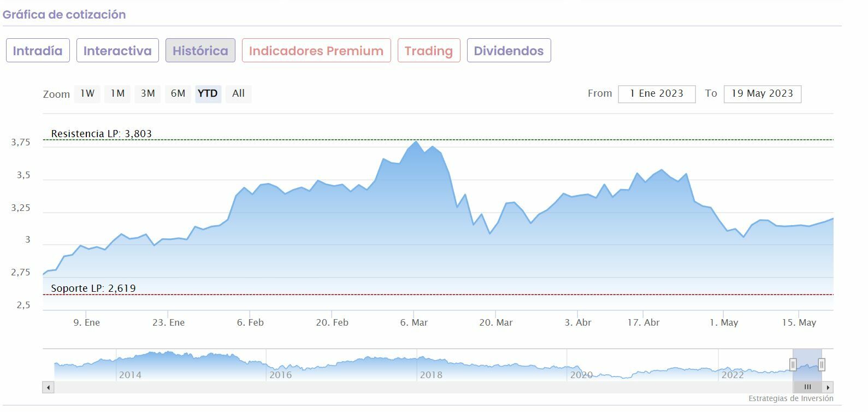Click the left navigator range handle
Image resolution: width=868 pixels, height=412 pixels.
793,364
